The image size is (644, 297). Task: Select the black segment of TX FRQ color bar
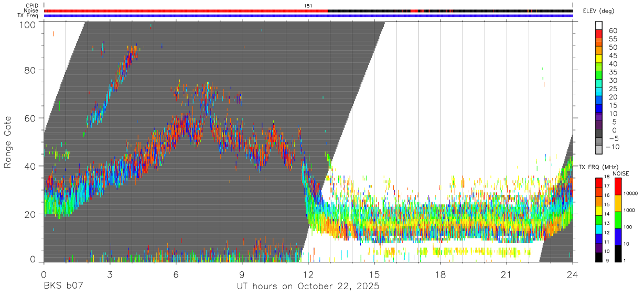coord(599,257)
